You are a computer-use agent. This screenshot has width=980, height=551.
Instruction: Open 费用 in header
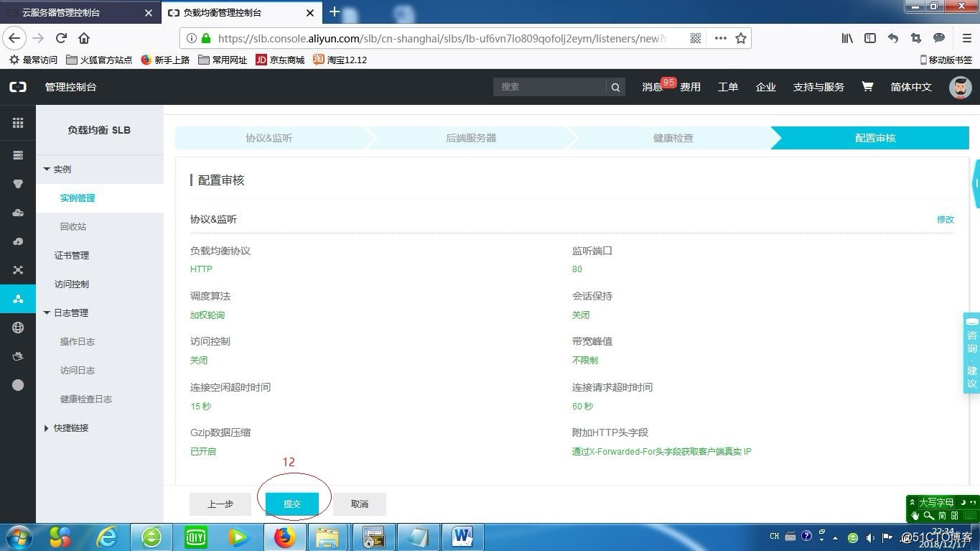691,87
